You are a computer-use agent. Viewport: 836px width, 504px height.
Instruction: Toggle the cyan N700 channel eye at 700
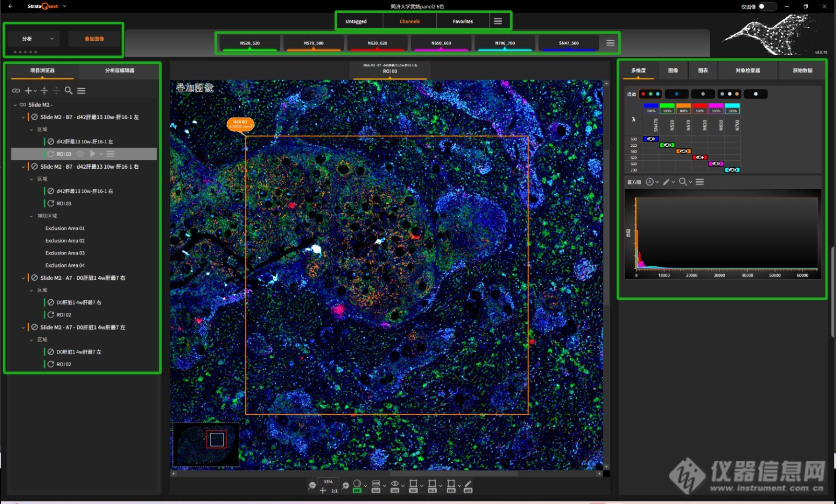[732, 170]
